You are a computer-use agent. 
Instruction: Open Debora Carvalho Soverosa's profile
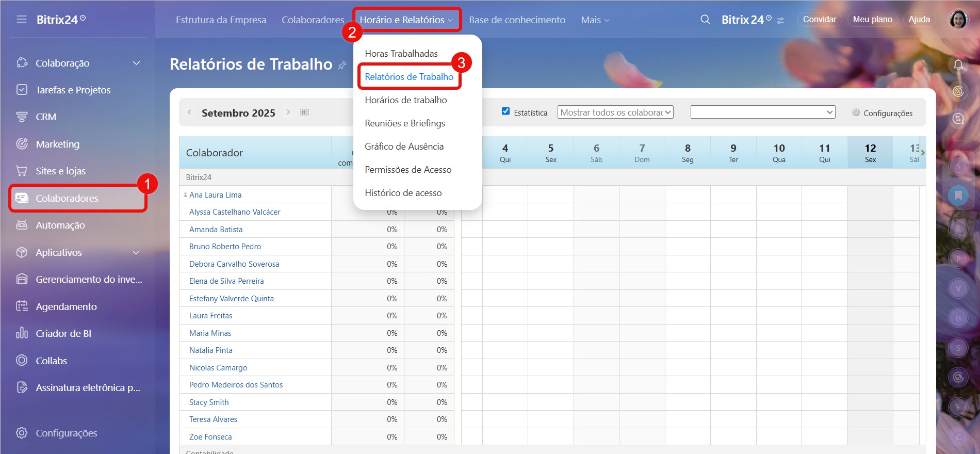coord(234,264)
